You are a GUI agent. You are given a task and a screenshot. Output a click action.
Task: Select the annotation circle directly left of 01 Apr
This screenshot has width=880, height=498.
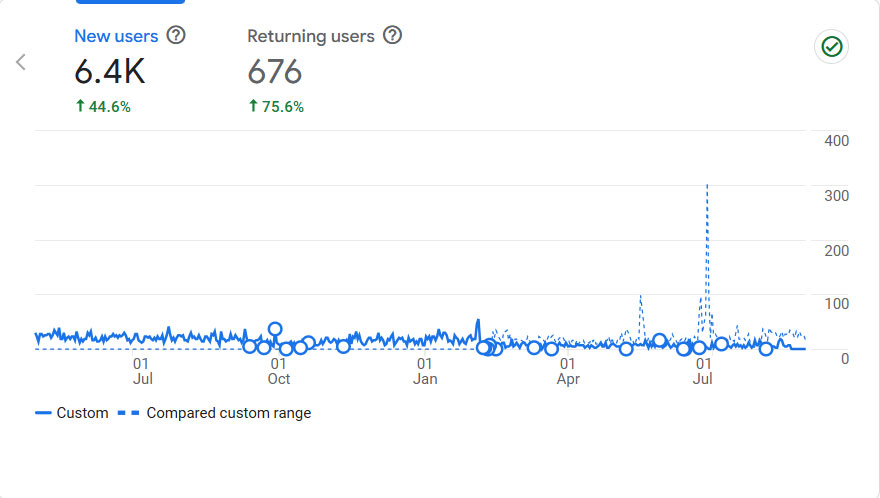coord(551,349)
